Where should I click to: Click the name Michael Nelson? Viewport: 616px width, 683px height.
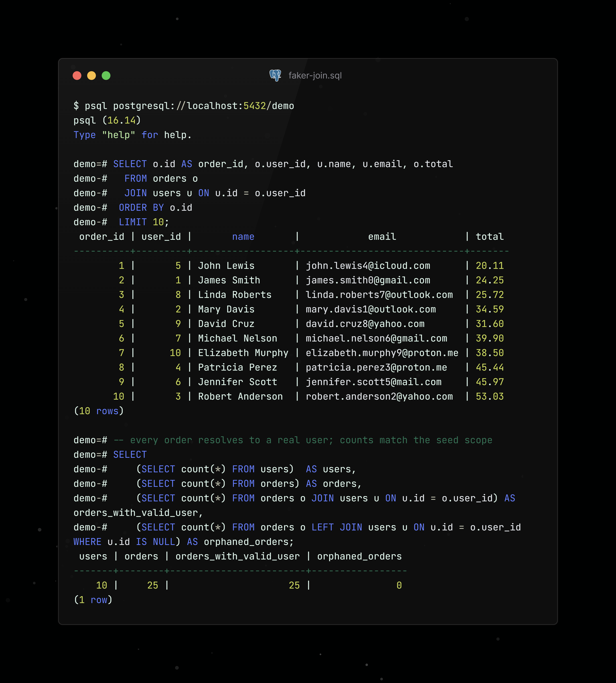pyautogui.click(x=238, y=338)
